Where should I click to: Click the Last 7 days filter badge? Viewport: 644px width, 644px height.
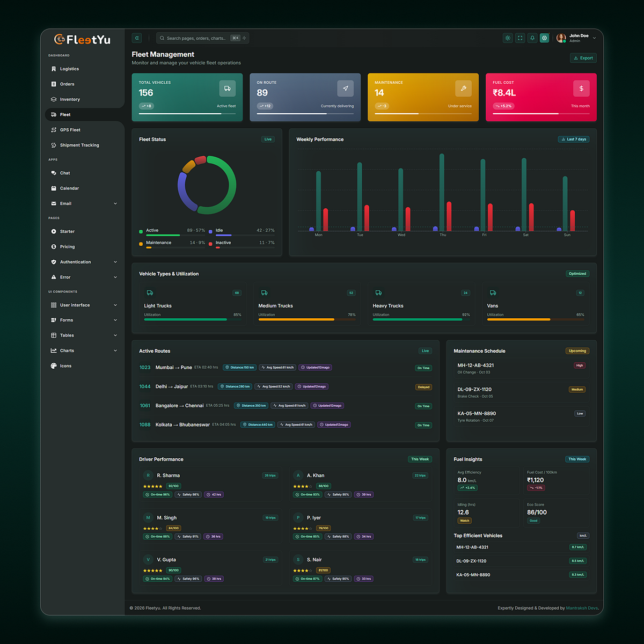(574, 139)
